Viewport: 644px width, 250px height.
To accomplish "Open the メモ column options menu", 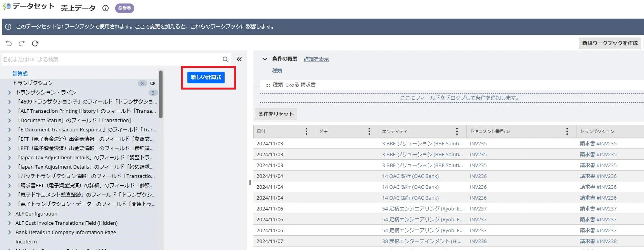I will (x=369, y=131).
